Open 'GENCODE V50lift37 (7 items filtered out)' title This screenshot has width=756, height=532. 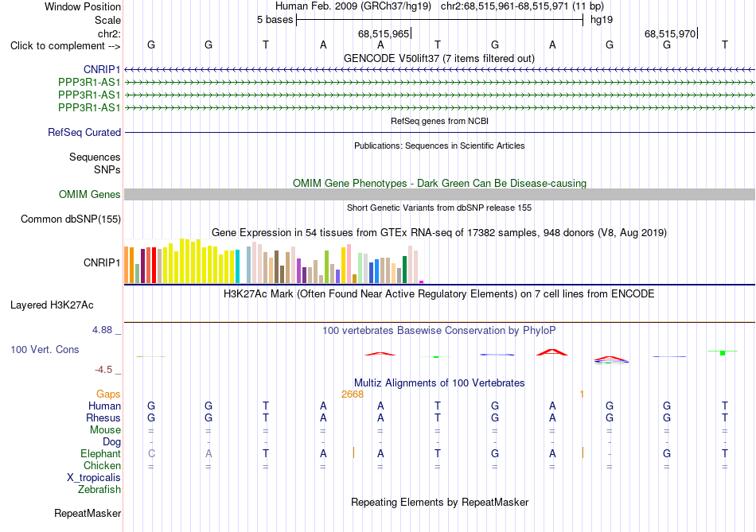coord(439,59)
